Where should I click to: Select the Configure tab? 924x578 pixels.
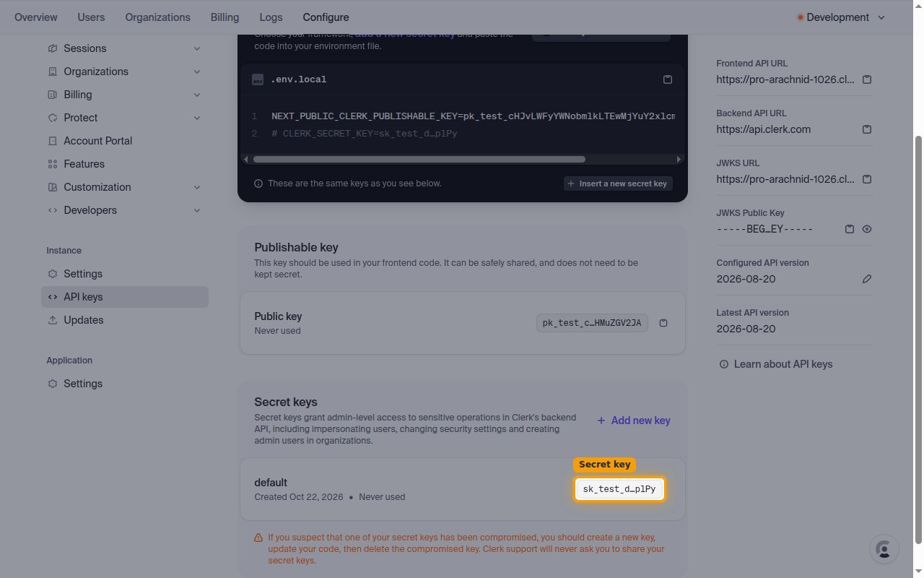[x=326, y=17]
